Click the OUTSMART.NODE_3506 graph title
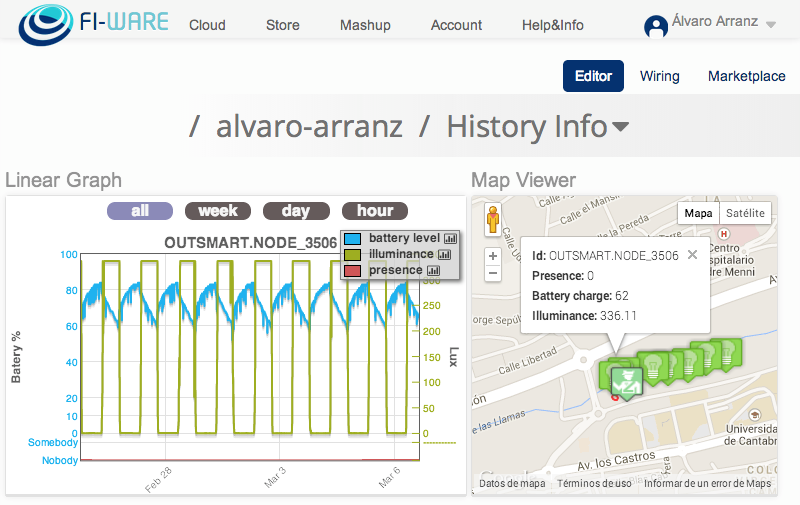800x505 pixels. [x=250, y=243]
